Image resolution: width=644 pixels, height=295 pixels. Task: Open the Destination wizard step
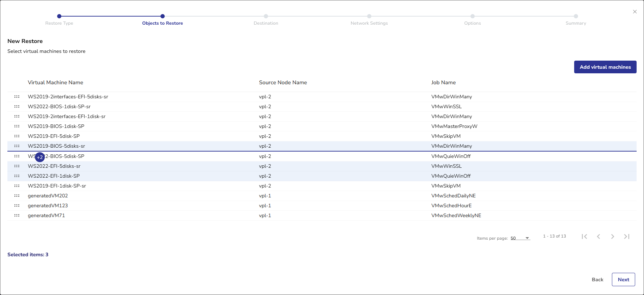(266, 16)
